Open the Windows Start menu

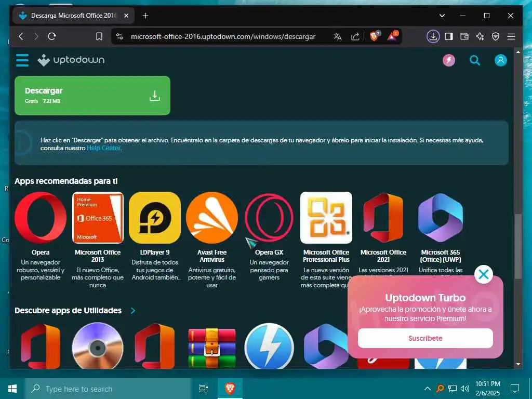[x=12, y=389]
